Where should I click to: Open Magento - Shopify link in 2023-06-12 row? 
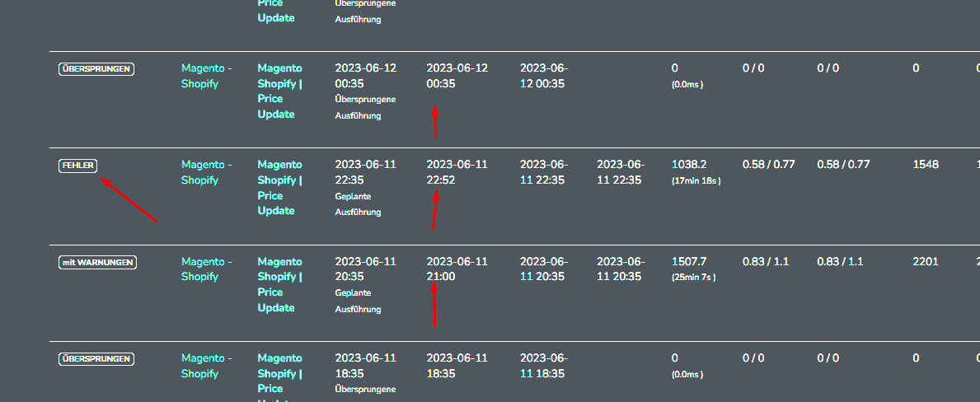pos(207,76)
